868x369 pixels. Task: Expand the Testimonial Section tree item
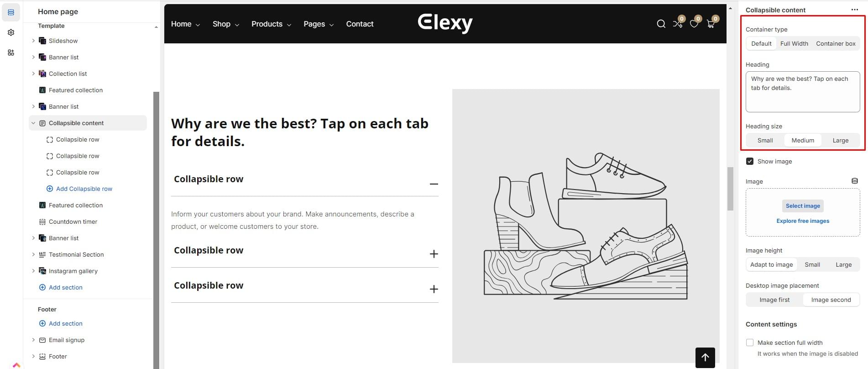pyautogui.click(x=33, y=254)
